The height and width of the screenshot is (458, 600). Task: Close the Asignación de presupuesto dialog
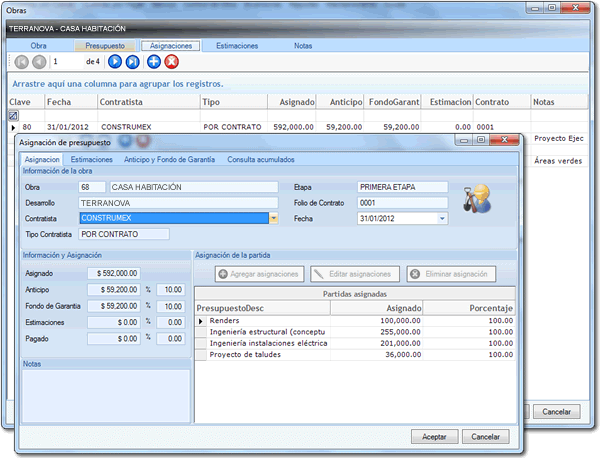(504, 140)
